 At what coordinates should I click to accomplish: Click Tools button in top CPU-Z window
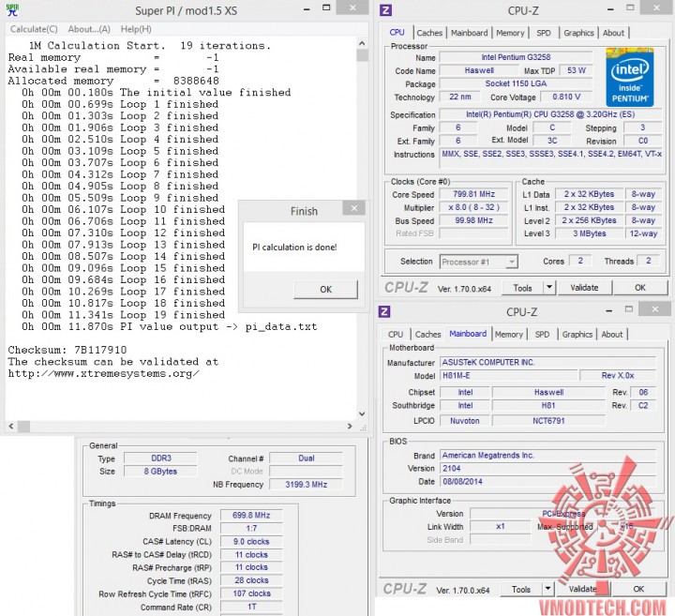coord(522,288)
